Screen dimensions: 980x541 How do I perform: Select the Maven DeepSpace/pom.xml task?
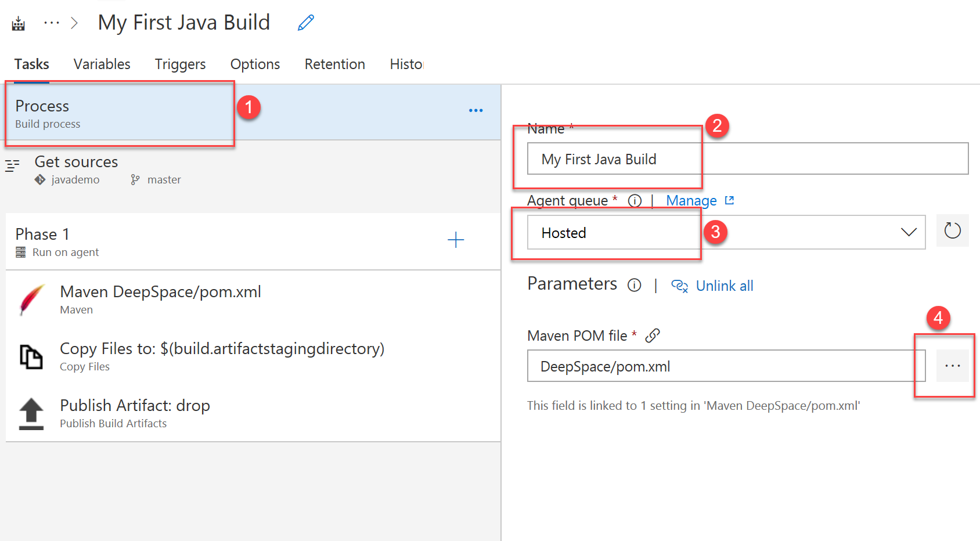(253, 299)
